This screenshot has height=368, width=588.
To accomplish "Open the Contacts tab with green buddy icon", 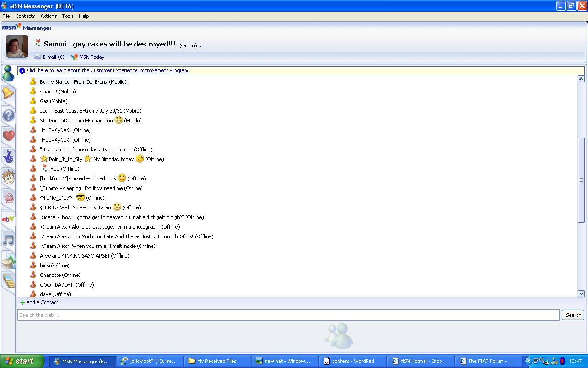I will [x=8, y=73].
